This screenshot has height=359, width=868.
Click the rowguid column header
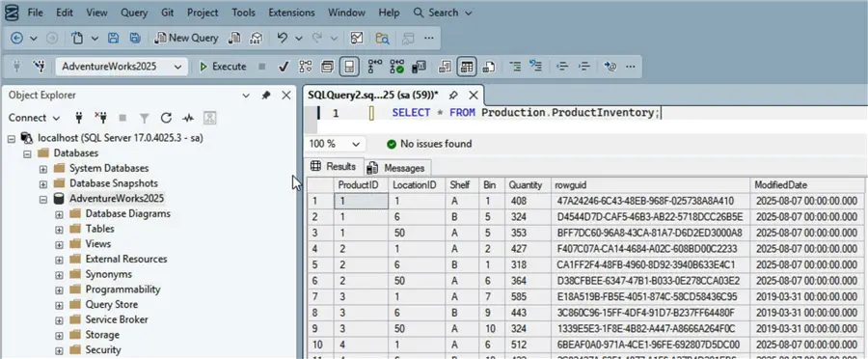coord(651,185)
